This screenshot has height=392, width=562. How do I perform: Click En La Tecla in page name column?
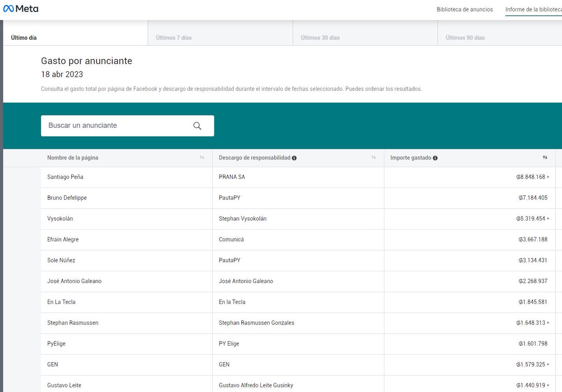(61, 302)
